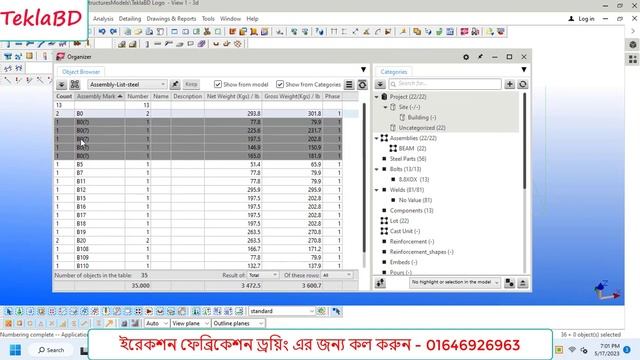
Task: Click the Undo arrow in the main toolbar
Action: coord(102,31)
